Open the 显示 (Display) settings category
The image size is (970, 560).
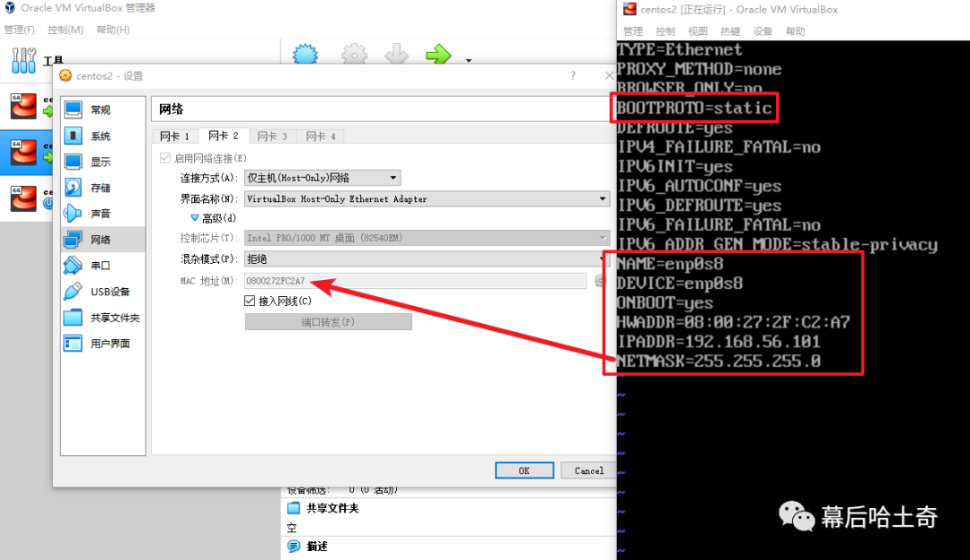click(99, 162)
